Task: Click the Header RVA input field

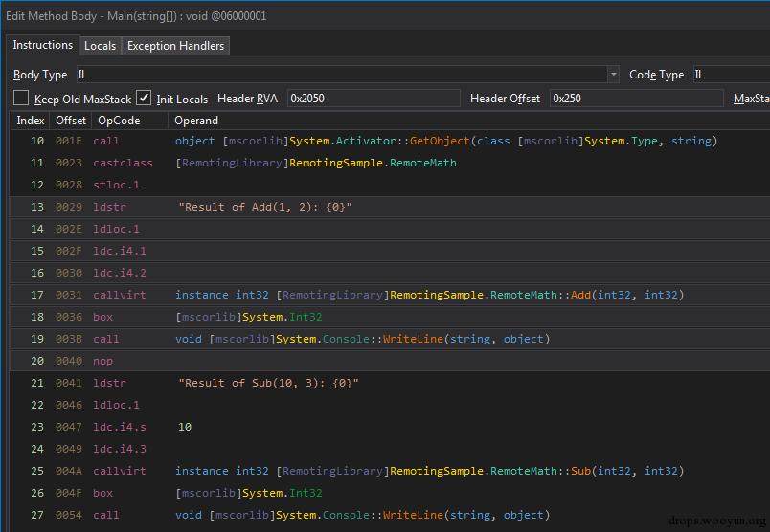Action: 372,99
